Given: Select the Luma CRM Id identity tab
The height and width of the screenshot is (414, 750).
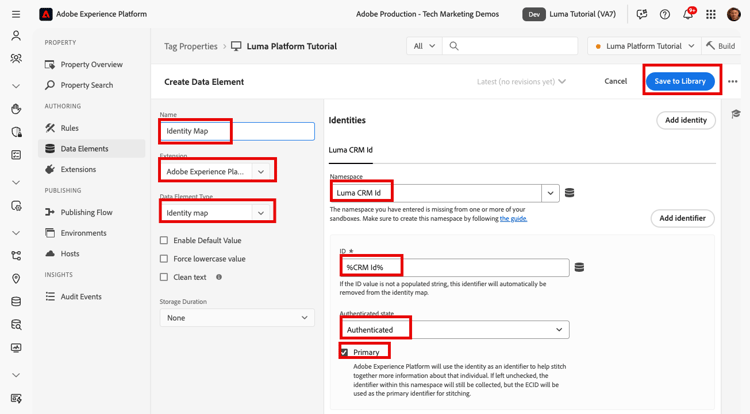Looking at the screenshot, I should click(351, 150).
